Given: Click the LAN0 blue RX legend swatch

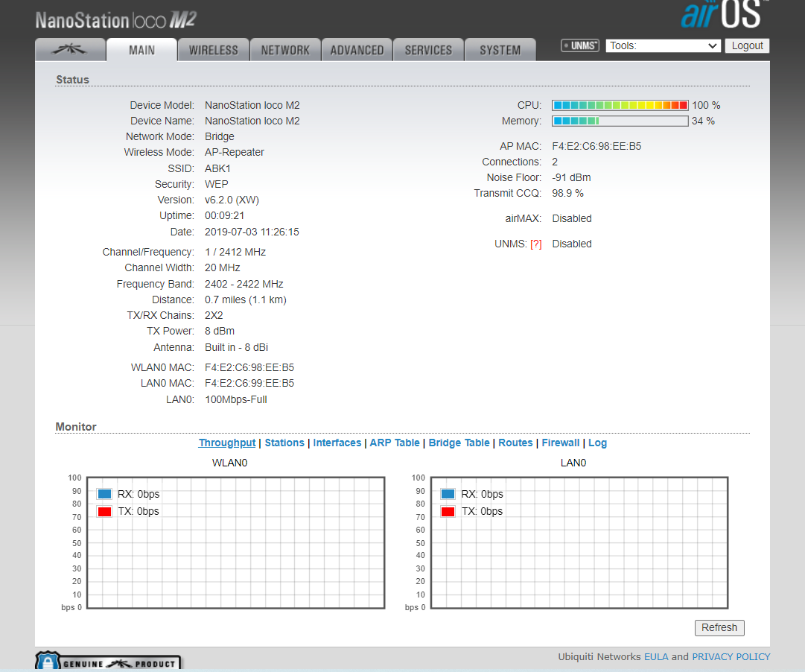Looking at the screenshot, I should click(x=448, y=494).
